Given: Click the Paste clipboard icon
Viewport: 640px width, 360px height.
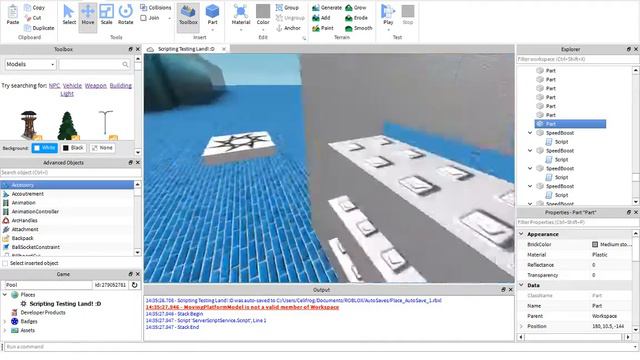Looking at the screenshot, I should pyautogui.click(x=13, y=15).
